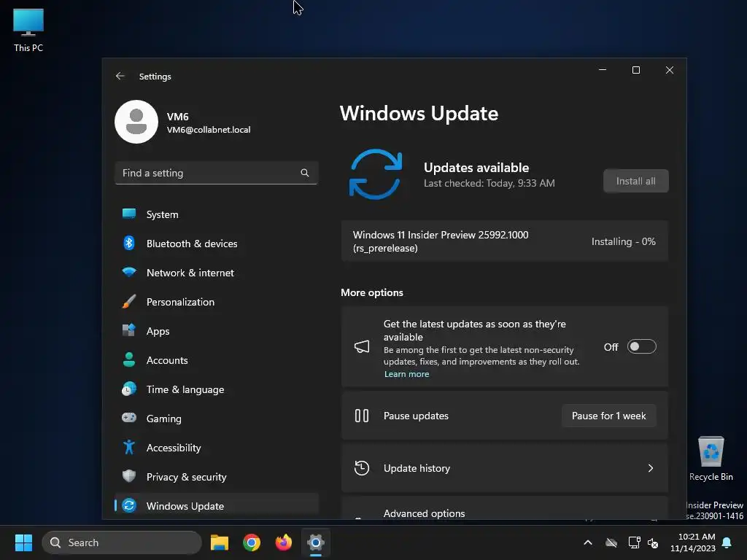
Task: Open the Accounts person icon
Action: coord(129,359)
